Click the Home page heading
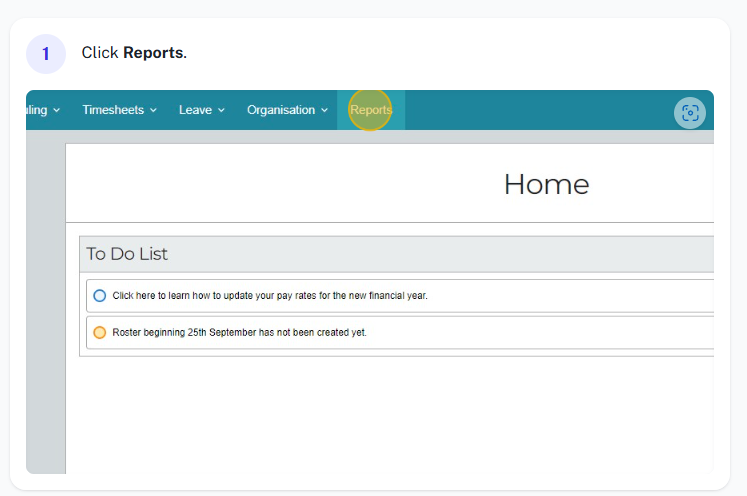Screen dimensions: 747x496 coord(546,184)
